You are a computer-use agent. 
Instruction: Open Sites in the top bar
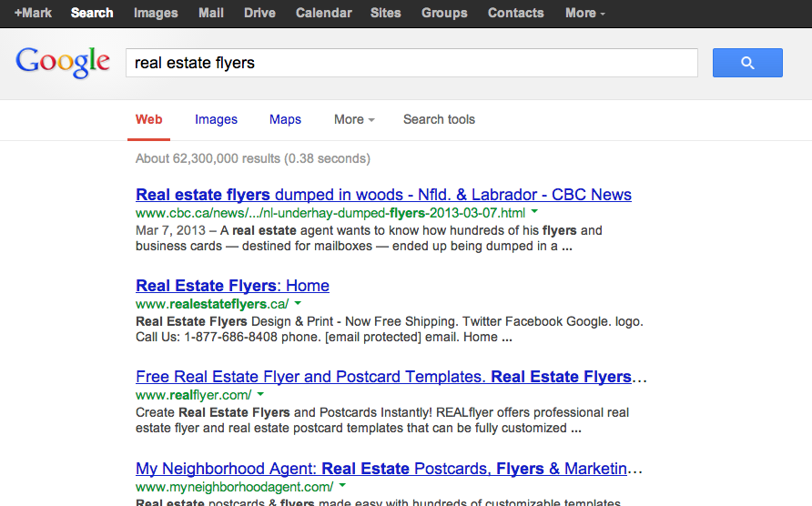tap(386, 13)
